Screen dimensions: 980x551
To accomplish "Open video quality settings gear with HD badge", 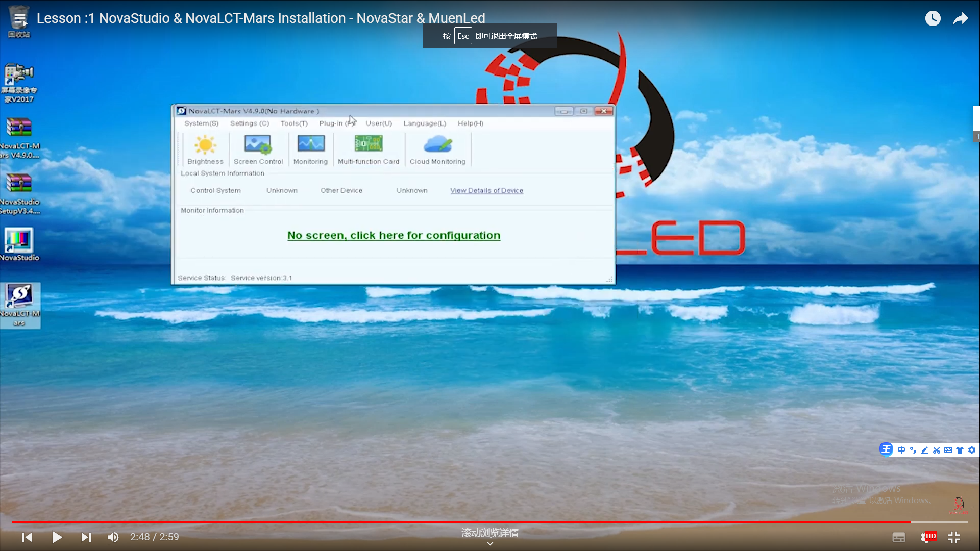I will 928,537.
